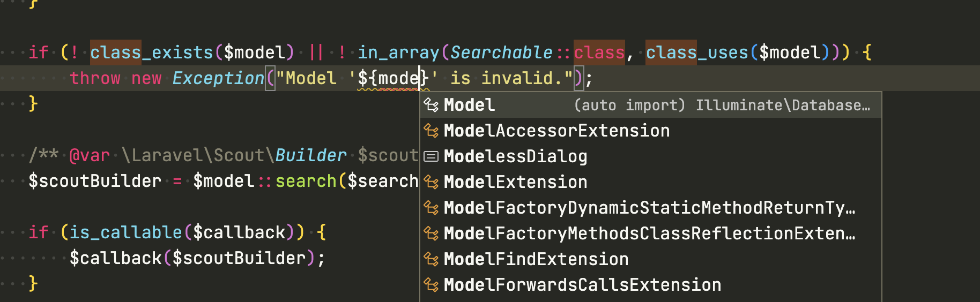980x302 pixels.
Task: Click the is_callable function name
Action: pos(126,232)
